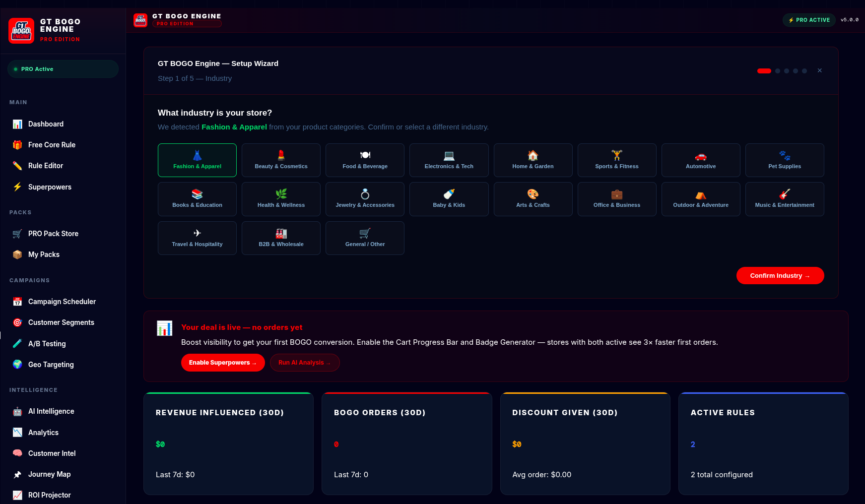Click the v5.0.0 version label
Viewport: 865px width, 504px height.
850,20
